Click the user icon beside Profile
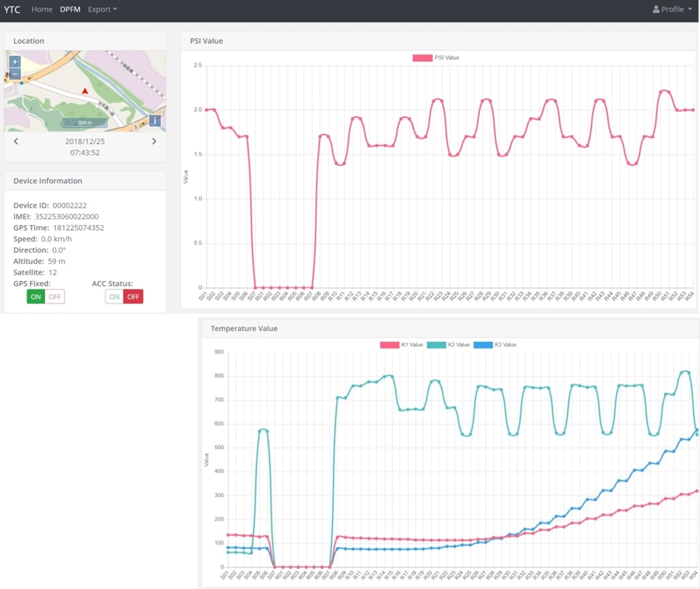This screenshot has height=589, width=700. (656, 9)
